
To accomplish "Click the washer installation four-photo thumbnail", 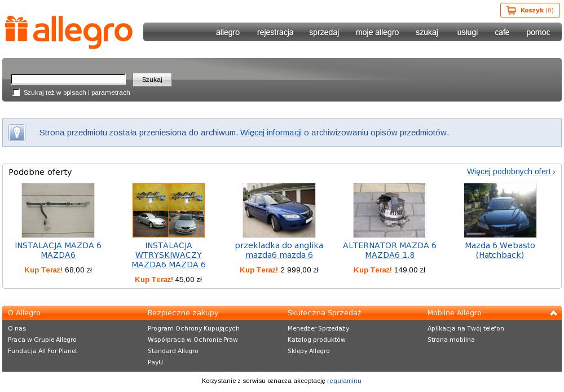I will (169, 210).
